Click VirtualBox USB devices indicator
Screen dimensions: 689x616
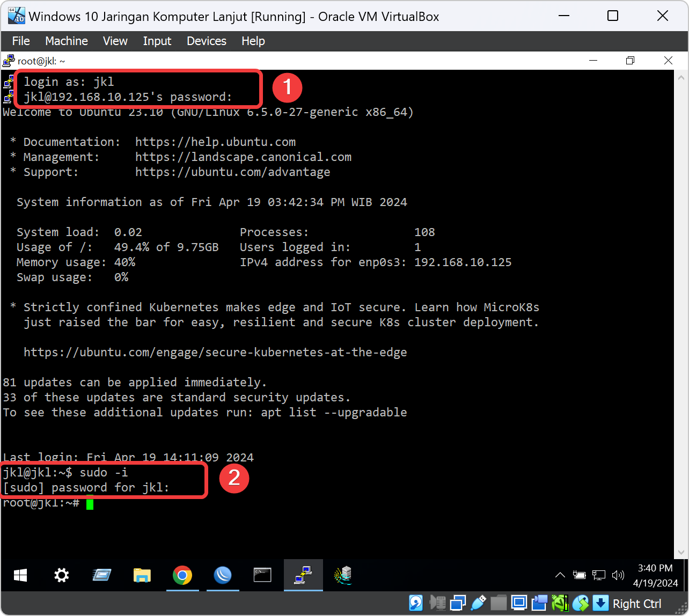[x=479, y=603]
